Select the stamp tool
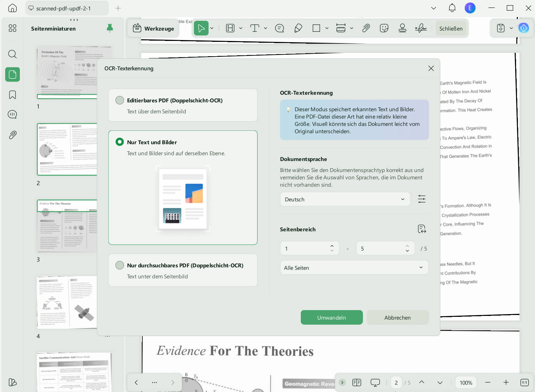 coord(402,28)
